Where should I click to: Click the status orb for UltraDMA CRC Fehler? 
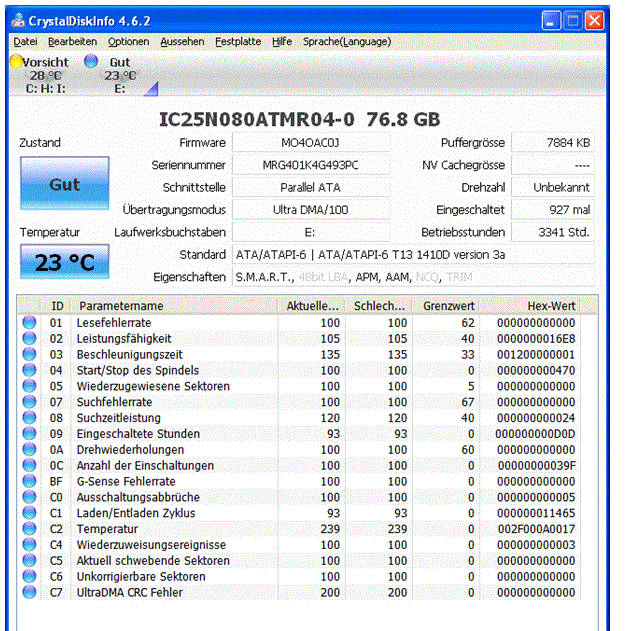tap(29, 592)
